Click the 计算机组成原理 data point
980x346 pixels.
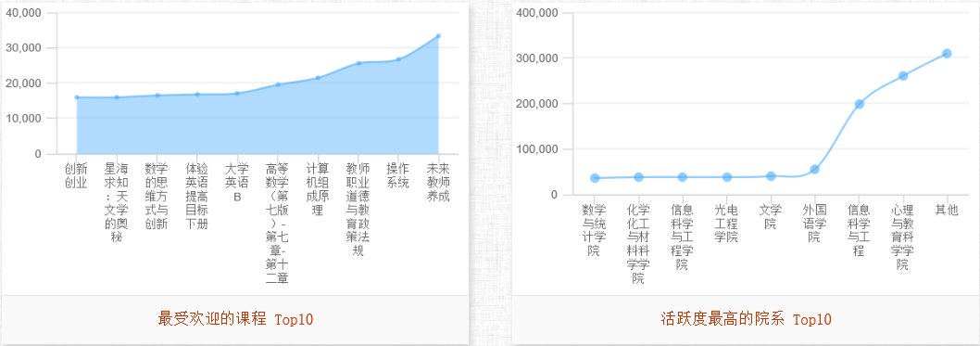pos(318,78)
